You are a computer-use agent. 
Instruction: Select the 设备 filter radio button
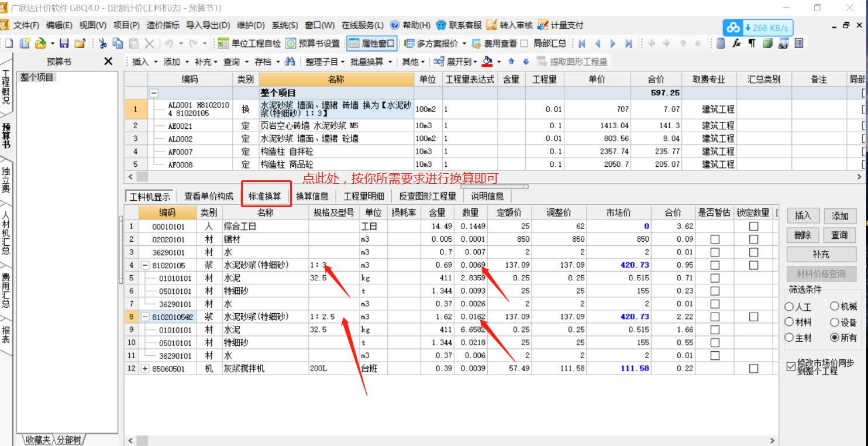(835, 322)
